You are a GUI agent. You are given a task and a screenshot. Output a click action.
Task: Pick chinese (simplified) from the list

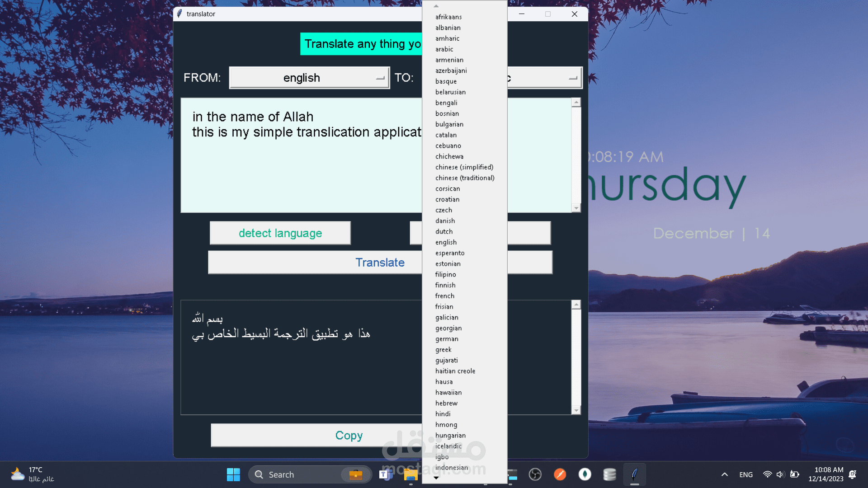click(464, 167)
